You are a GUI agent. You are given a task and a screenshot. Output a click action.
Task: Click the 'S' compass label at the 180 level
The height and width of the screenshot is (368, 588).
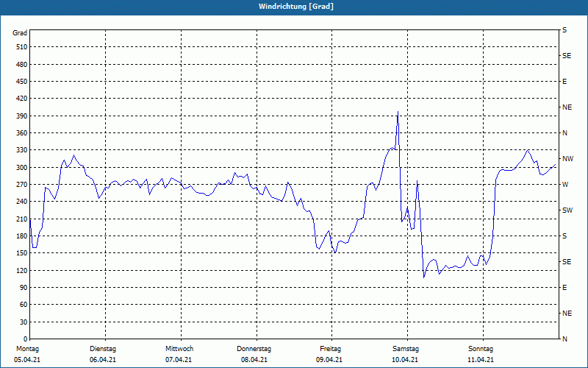click(564, 236)
